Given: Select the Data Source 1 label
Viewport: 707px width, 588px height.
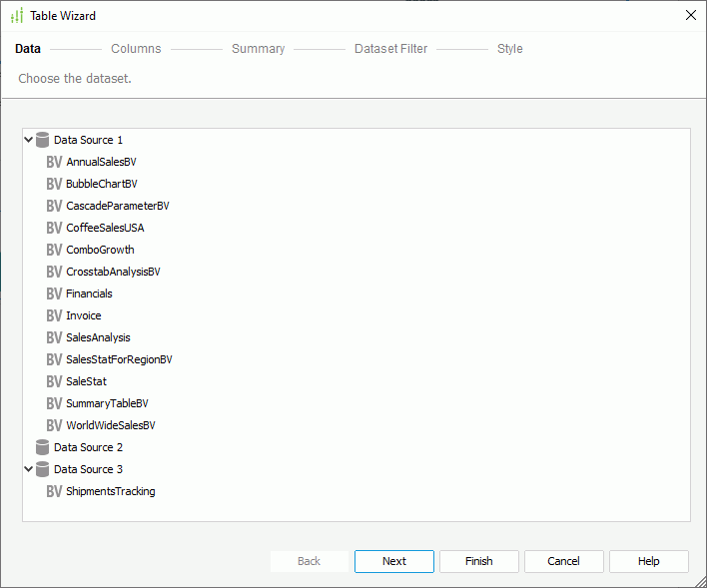Looking at the screenshot, I should [x=88, y=140].
